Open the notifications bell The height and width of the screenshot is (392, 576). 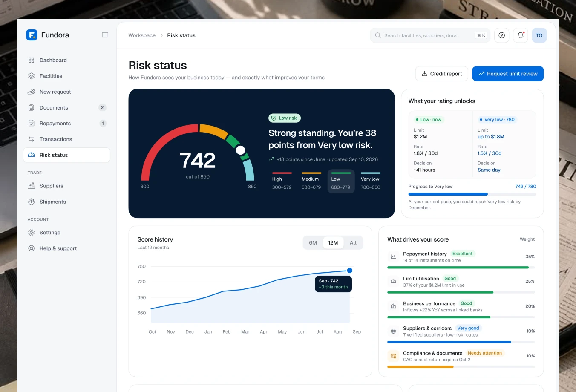[x=521, y=35]
